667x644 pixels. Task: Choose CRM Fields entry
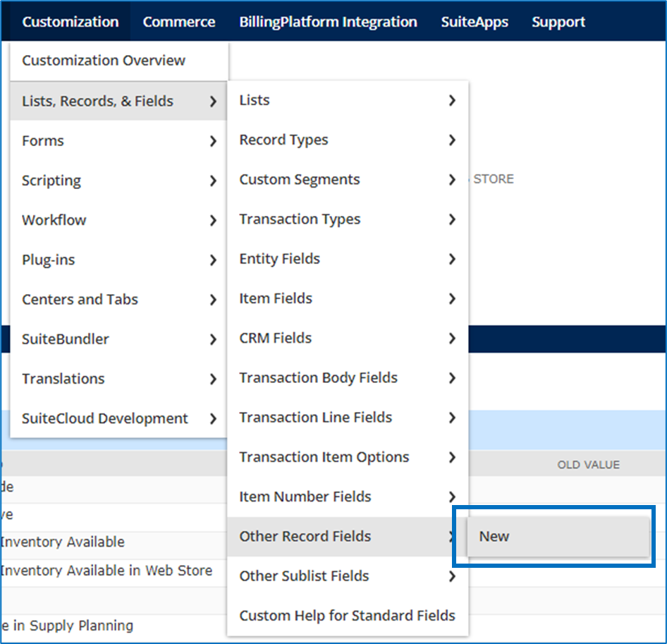pyautogui.click(x=348, y=338)
